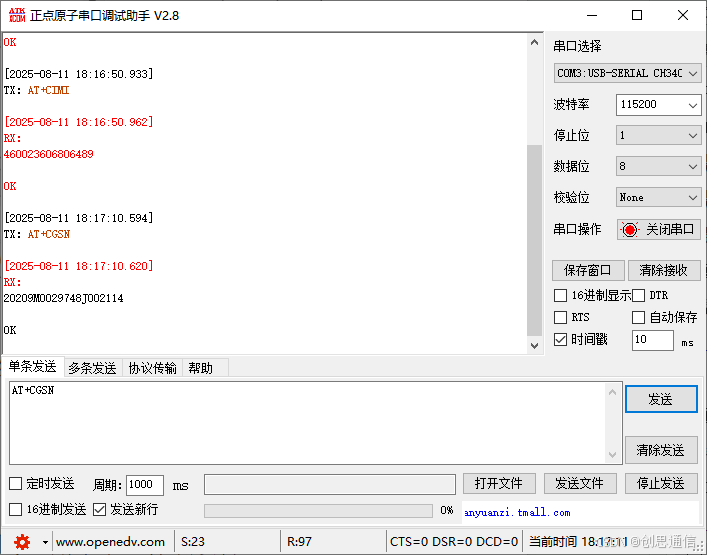
Task: Click the ATK XCOM app logo in the title bar
Action: 17,15
